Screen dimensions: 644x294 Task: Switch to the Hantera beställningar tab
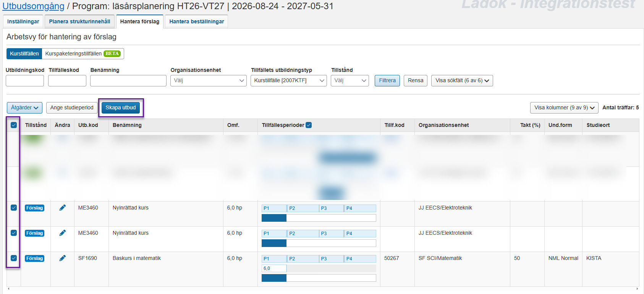point(196,21)
